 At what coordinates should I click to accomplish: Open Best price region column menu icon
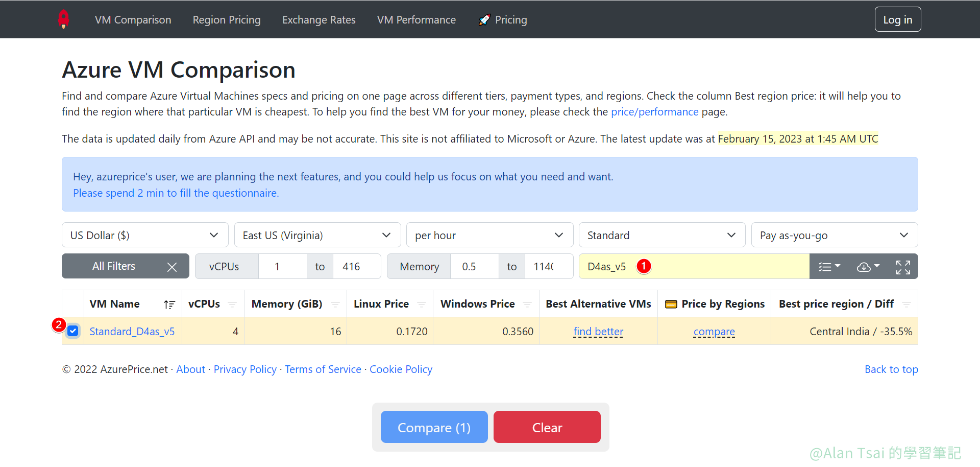pyautogui.click(x=906, y=305)
